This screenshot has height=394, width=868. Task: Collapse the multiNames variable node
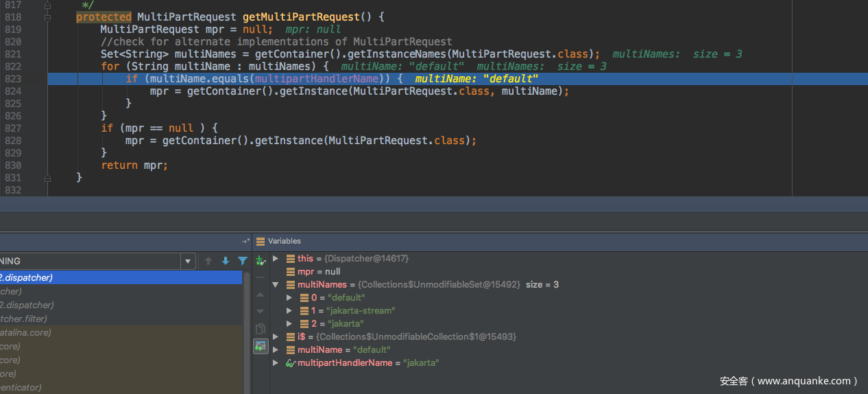(276, 285)
